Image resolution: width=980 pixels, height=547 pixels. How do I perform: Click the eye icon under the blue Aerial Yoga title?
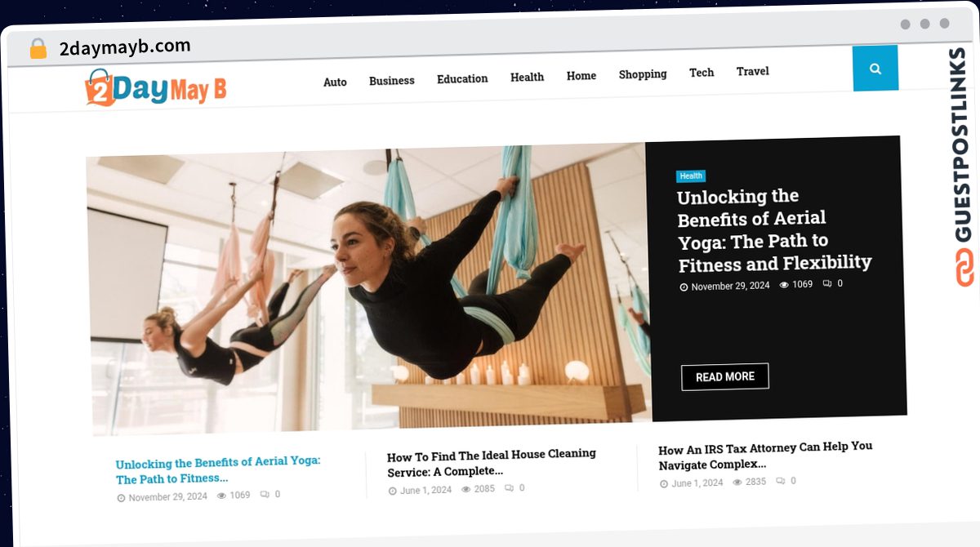(221, 496)
